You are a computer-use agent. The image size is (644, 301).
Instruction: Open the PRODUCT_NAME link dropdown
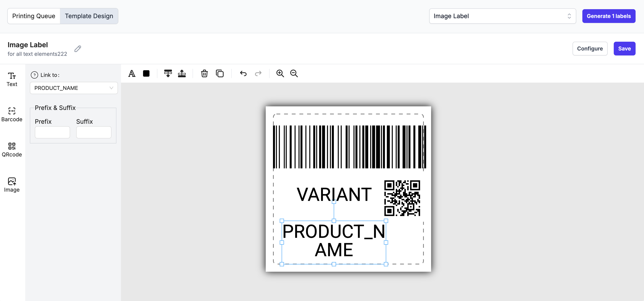(74, 88)
